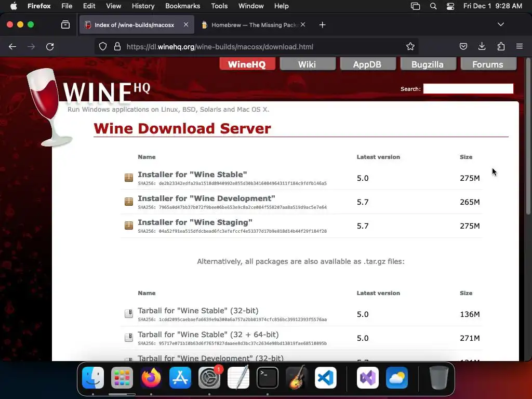The image size is (532, 399).
Task: Click the WineHQ navigation button
Action: [247, 64]
